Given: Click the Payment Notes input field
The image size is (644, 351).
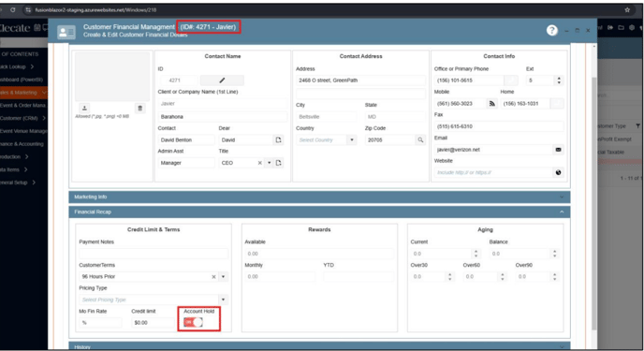Looking at the screenshot, I should click(154, 254).
